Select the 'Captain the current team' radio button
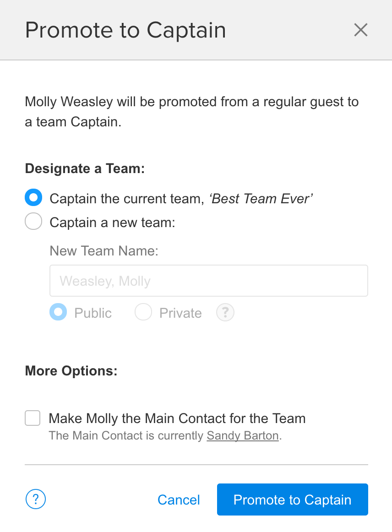Viewport: 392px width, 532px height. coord(33,198)
